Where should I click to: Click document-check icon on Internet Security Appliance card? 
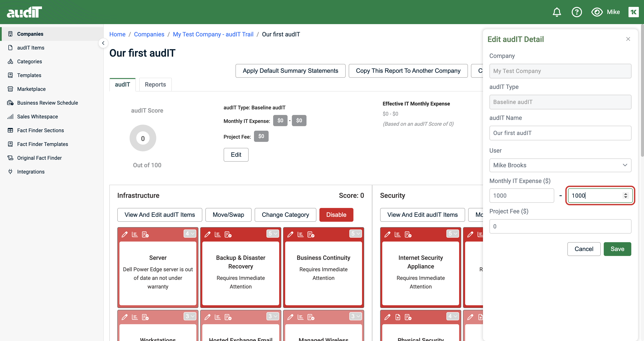point(408,234)
